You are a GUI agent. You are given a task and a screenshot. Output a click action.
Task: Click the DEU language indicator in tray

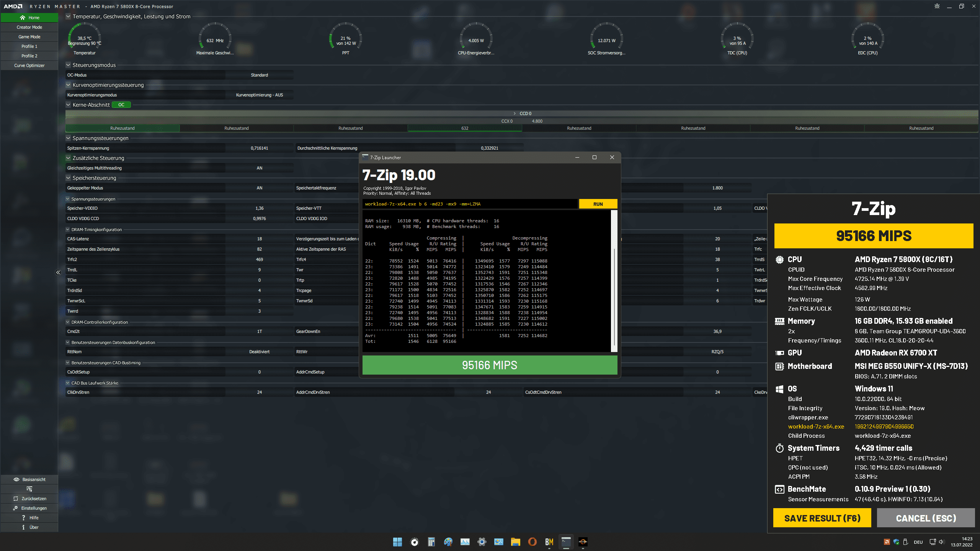coord(918,542)
